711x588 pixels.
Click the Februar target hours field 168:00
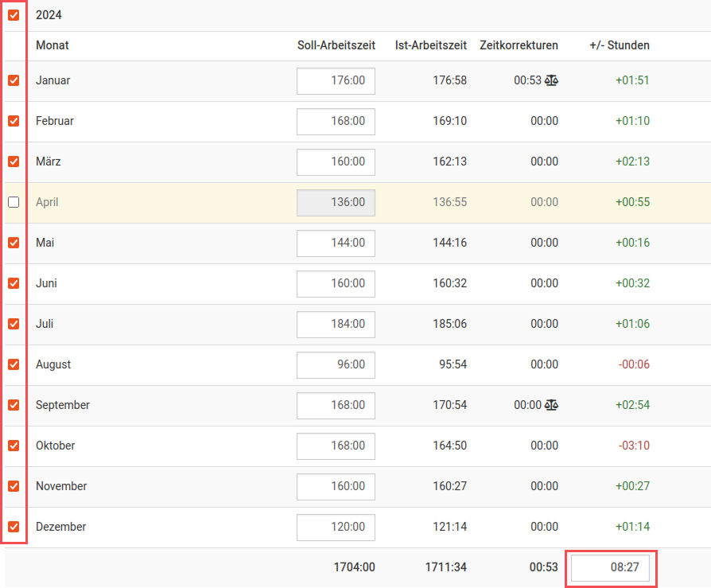pos(336,121)
